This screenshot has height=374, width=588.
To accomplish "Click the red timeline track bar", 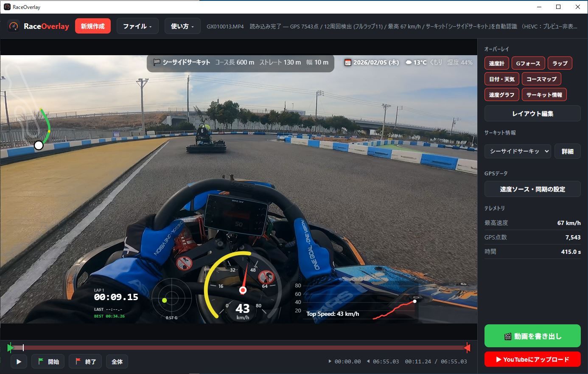I will pos(238,348).
